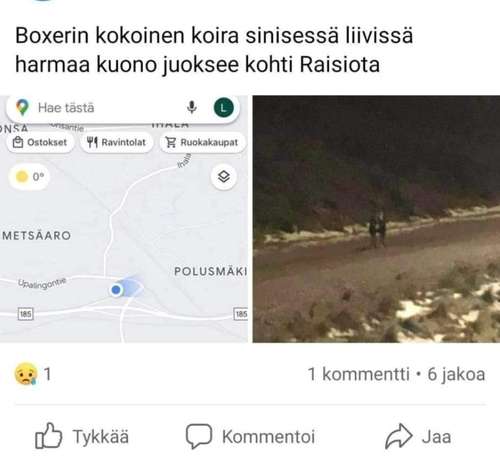Tap the sad reaction emoji
The image size is (500, 463).
[x=26, y=374]
